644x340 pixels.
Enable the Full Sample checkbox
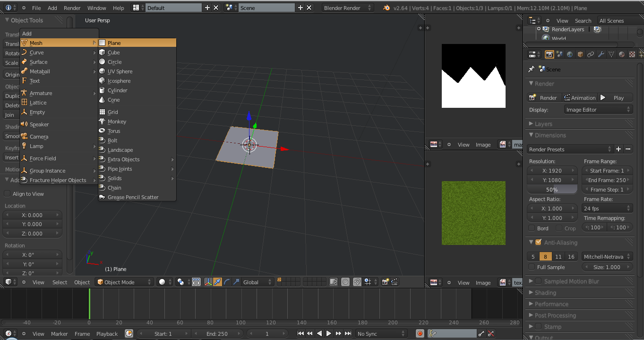(532, 267)
